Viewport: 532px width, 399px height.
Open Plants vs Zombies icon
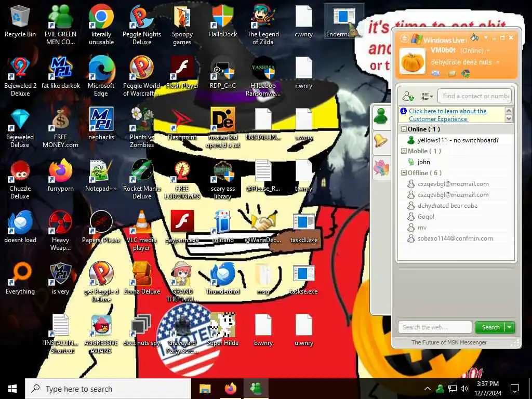point(142,128)
